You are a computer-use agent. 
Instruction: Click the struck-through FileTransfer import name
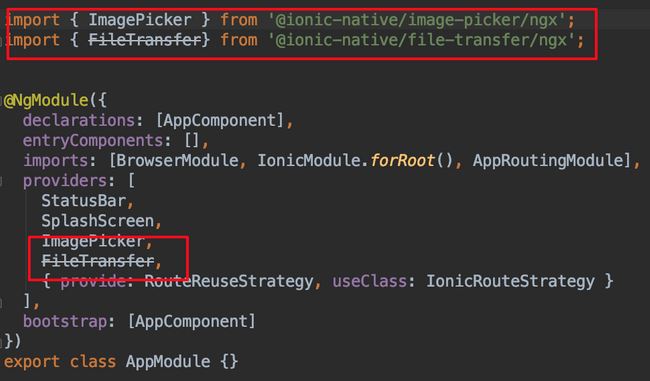click(x=145, y=40)
